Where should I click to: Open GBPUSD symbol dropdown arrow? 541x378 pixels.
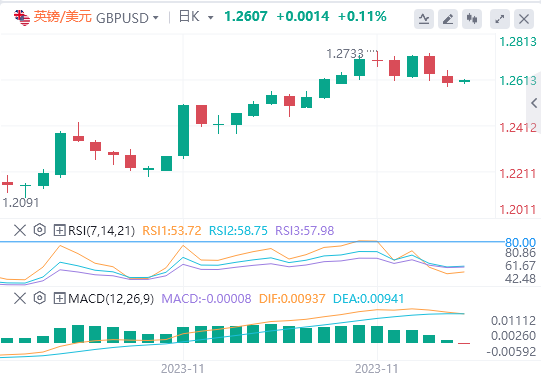coord(156,18)
